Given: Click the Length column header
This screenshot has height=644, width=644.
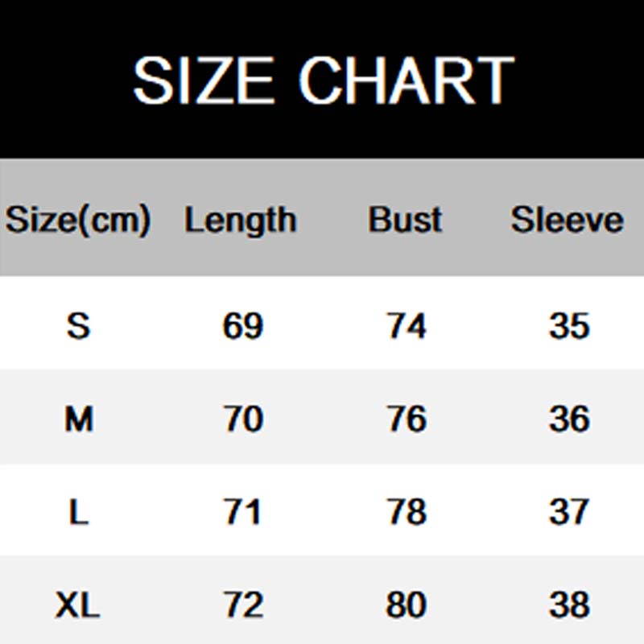Looking at the screenshot, I should 241,220.
